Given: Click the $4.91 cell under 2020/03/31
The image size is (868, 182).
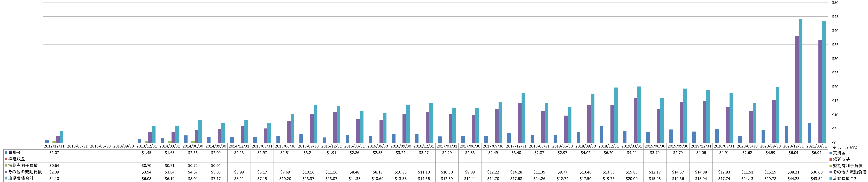Looking at the screenshot, I should pyautogui.click(x=724, y=153).
